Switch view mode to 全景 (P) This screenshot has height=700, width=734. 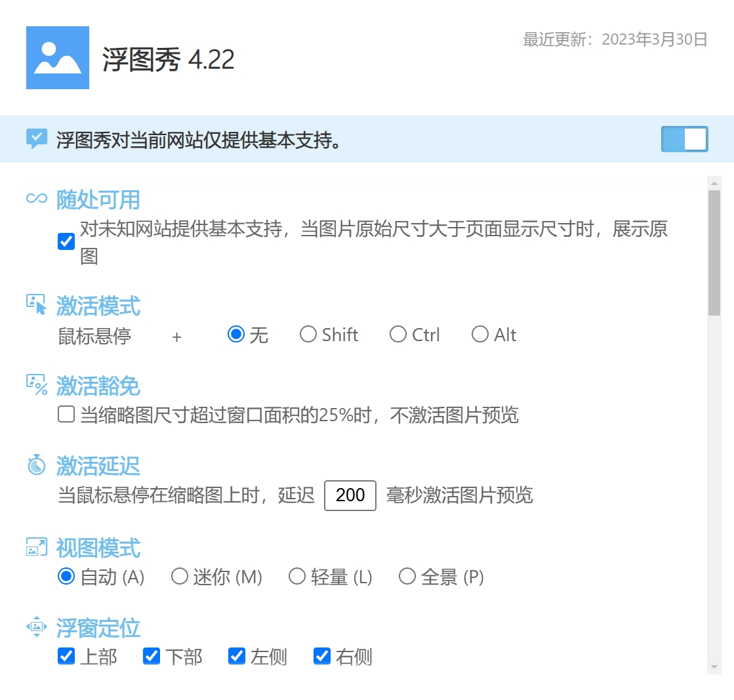[x=407, y=577]
